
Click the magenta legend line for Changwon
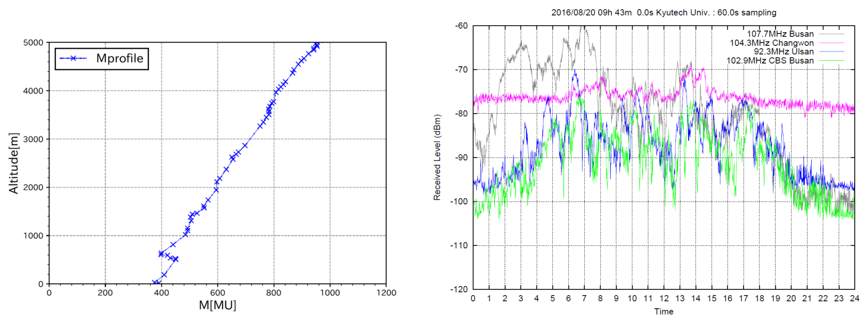click(831, 43)
